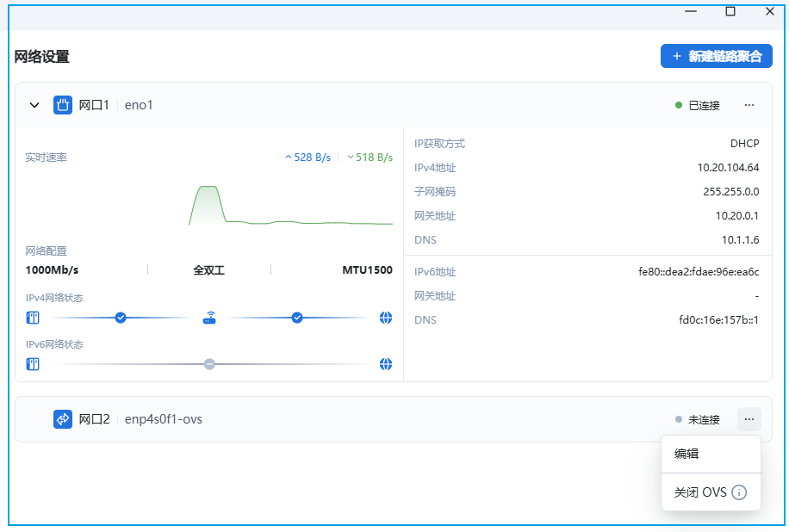Click the 1000Mb/s link speed
This screenshot has height=532, width=789.
[x=52, y=270]
